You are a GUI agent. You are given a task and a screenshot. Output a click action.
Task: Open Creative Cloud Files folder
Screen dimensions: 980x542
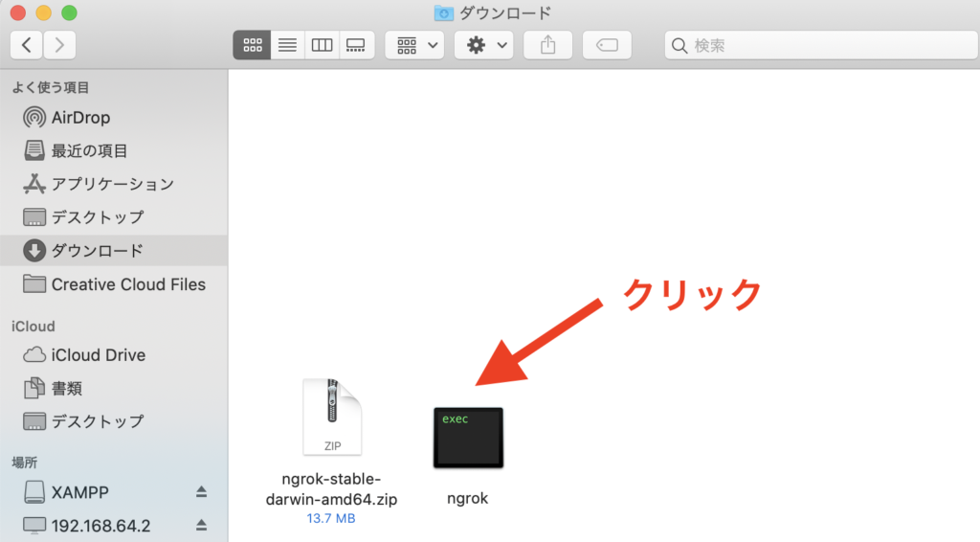114,284
